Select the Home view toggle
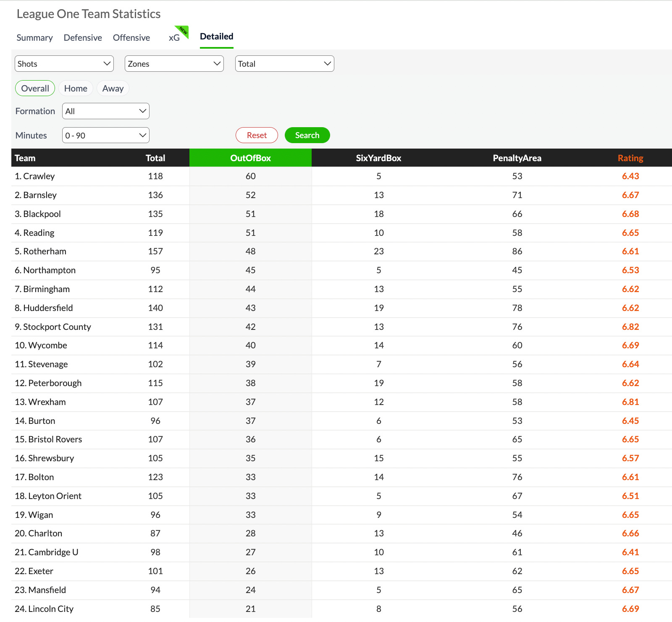 (76, 89)
